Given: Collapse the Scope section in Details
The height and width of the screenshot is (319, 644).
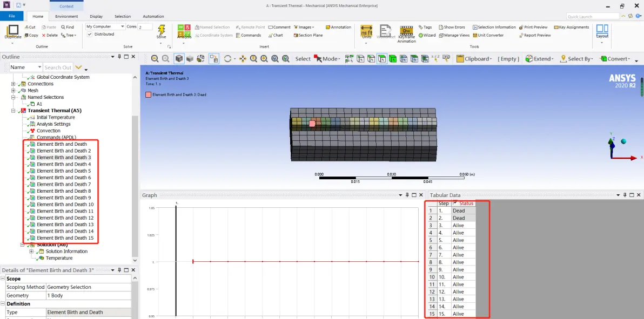Looking at the screenshot, I should [x=3, y=279].
